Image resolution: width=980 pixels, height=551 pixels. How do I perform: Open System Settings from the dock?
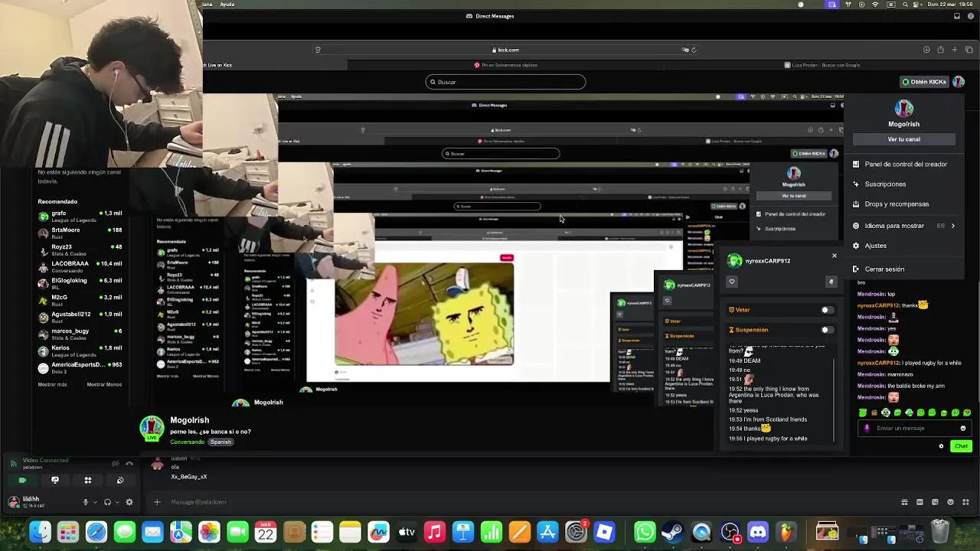pyautogui.click(x=576, y=532)
